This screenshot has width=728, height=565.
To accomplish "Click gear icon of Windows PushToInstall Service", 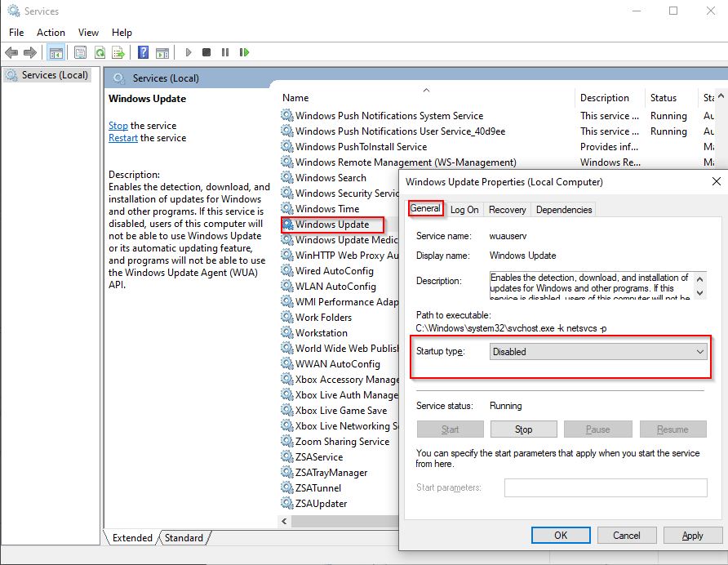I will pos(287,146).
